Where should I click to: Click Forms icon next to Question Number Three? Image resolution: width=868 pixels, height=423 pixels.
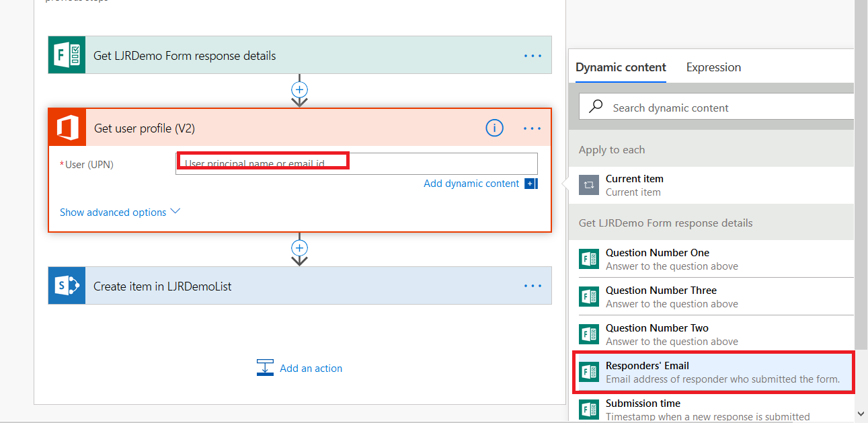click(589, 297)
